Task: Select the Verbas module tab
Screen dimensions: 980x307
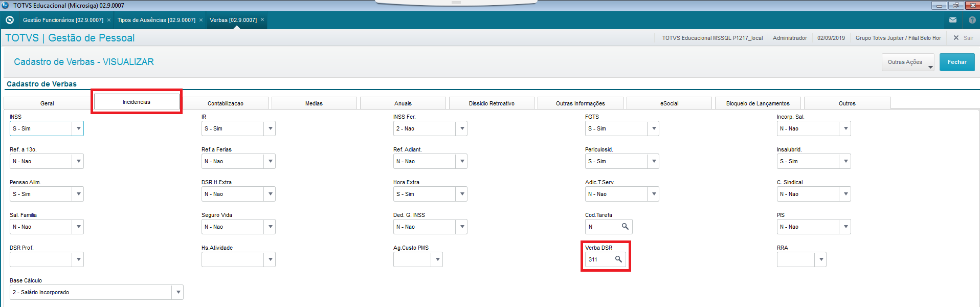Action: 233,20
